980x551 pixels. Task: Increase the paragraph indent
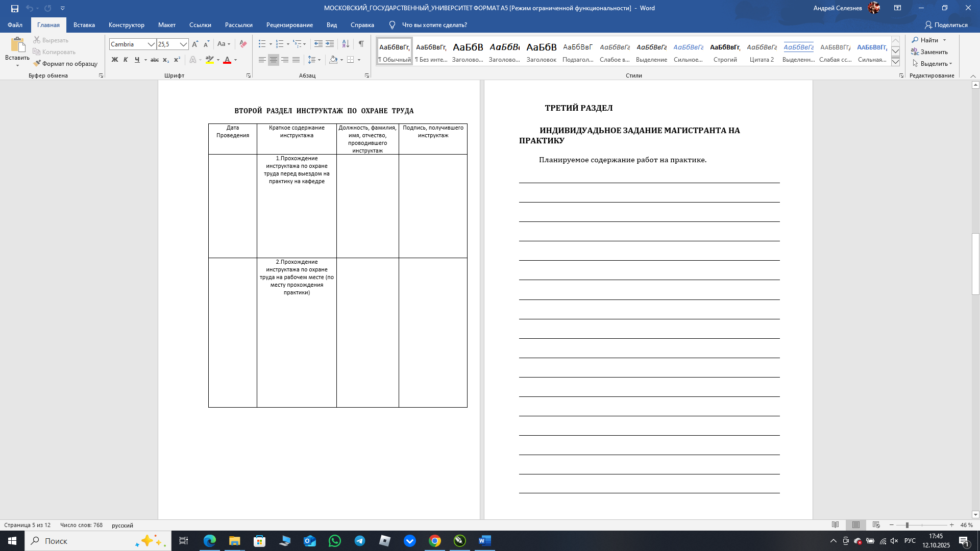[330, 44]
